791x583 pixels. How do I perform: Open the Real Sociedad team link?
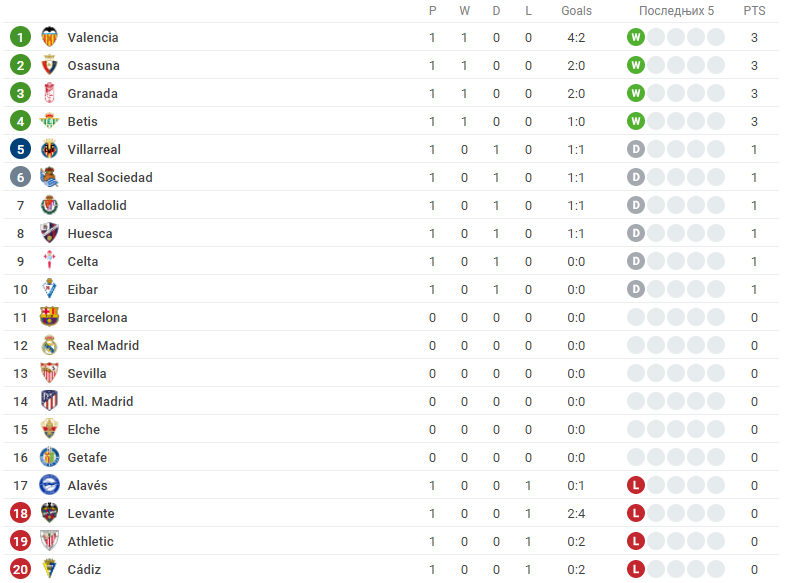110,178
